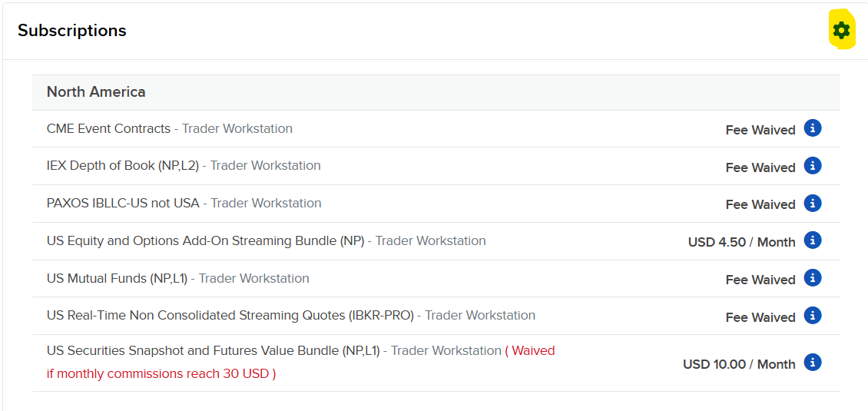Open Subscriptions settings via the gear icon
The image size is (868, 411).
click(841, 30)
